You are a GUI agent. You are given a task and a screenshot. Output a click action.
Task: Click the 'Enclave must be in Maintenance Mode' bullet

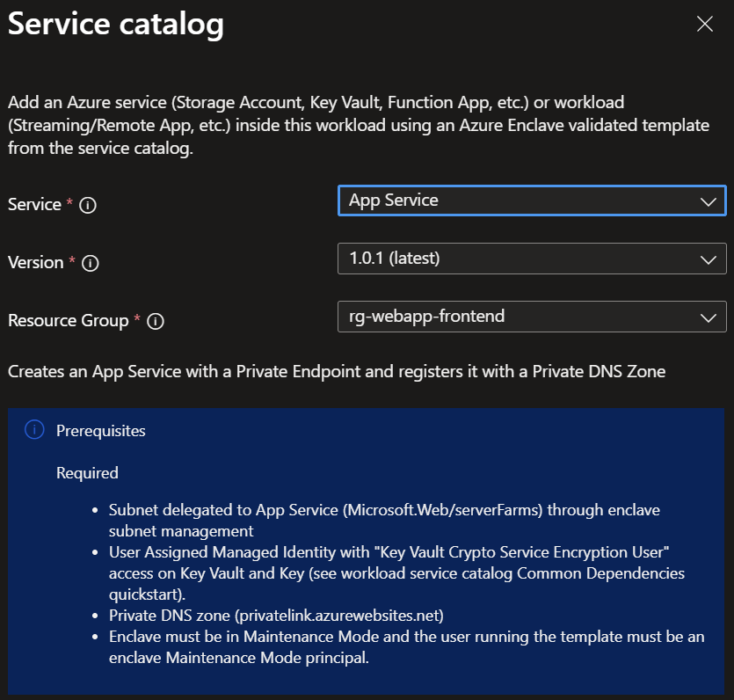click(x=406, y=647)
